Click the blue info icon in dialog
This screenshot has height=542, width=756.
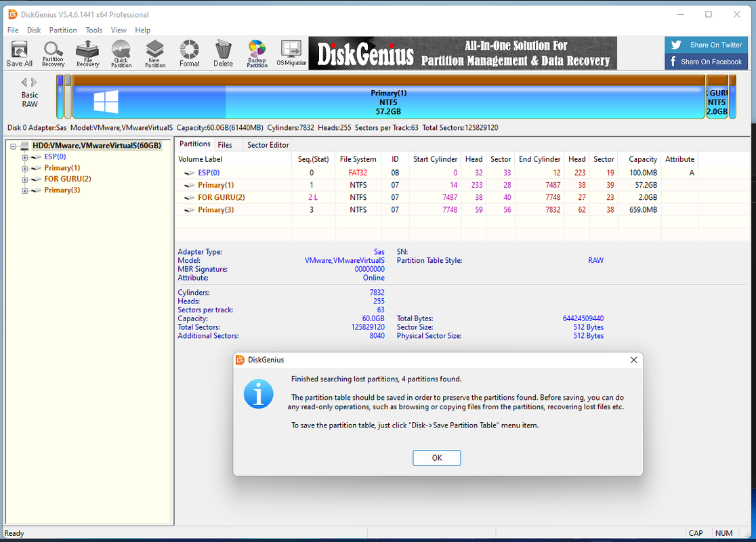[258, 394]
